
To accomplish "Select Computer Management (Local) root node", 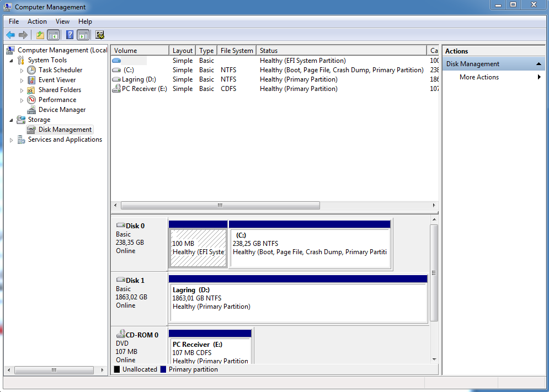I will point(62,50).
